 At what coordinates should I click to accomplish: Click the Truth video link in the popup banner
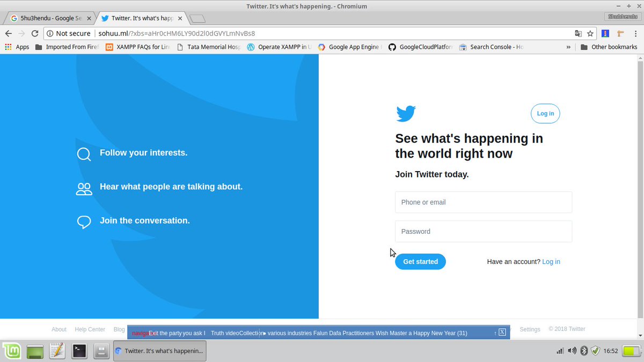225,333
